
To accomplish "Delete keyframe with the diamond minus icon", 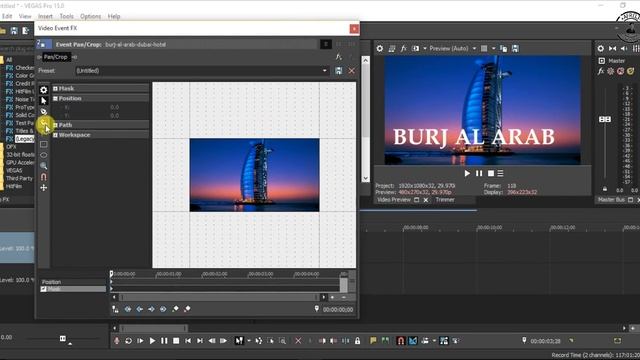I will click(187, 309).
